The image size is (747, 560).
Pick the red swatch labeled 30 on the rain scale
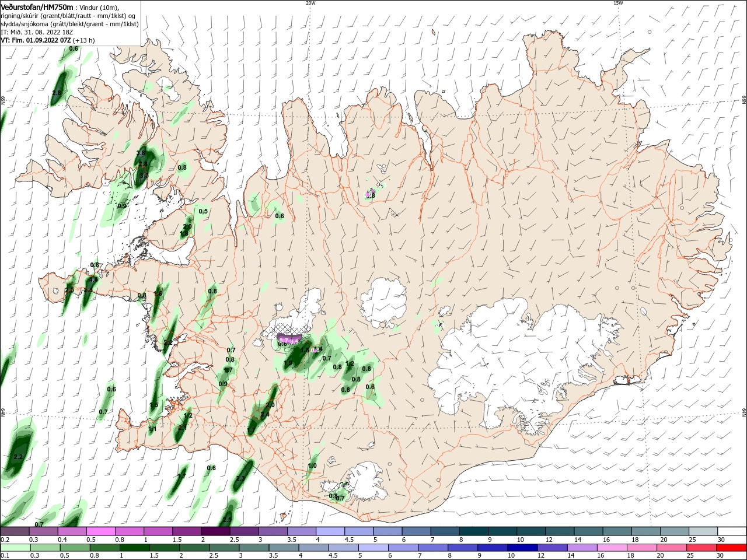tap(732, 548)
